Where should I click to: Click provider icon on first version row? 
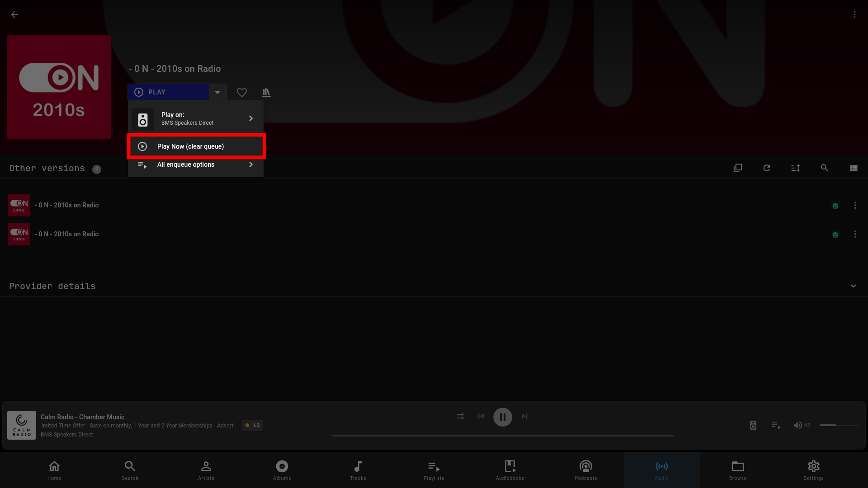pos(835,206)
